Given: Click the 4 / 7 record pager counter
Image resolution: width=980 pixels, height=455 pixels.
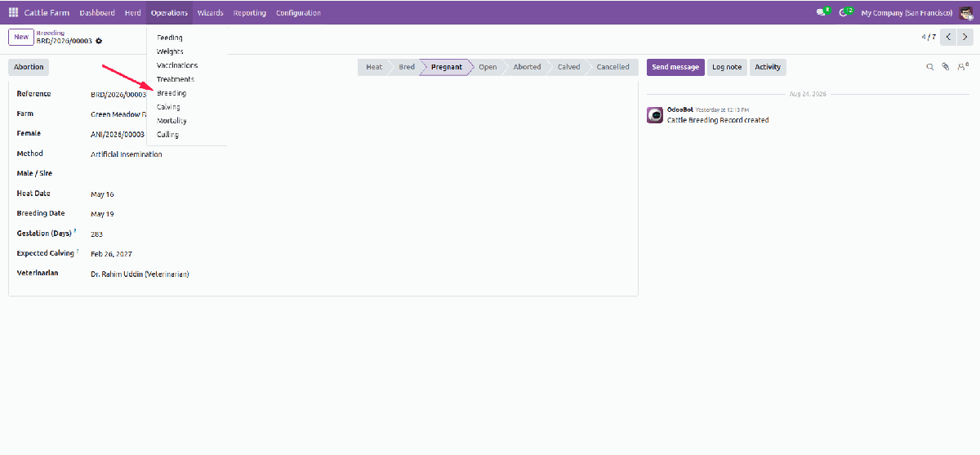Looking at the screenshot, I should 929,37.
